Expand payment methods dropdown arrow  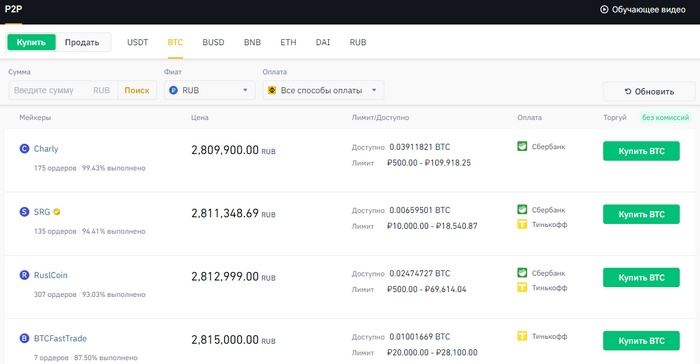374,90
